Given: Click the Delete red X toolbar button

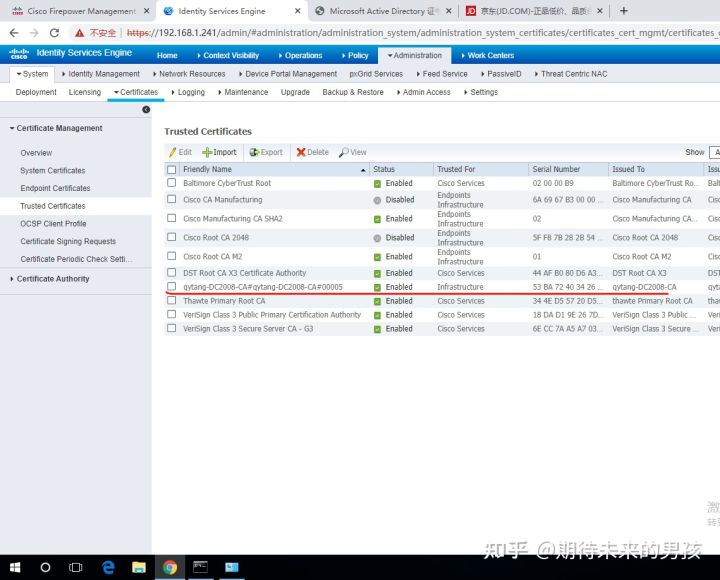Looking at the screenshot, I should [312, 152].
